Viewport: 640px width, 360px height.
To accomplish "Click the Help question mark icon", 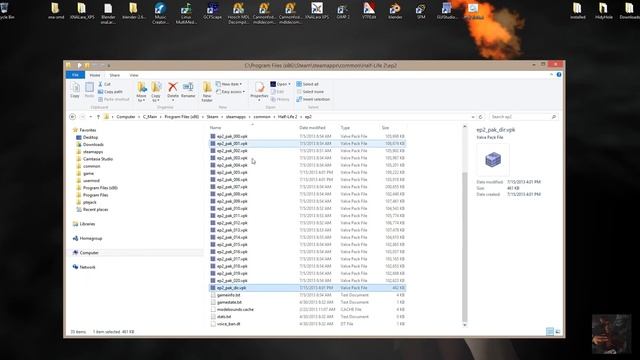I will 559,75.
